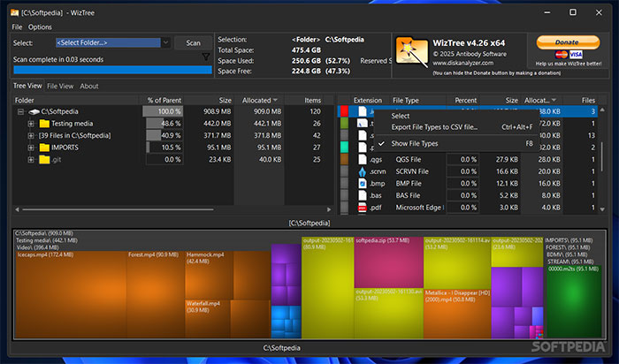Screen dimensions: 619x364
Task: Sort file types by Files column header
Action: 588,100
